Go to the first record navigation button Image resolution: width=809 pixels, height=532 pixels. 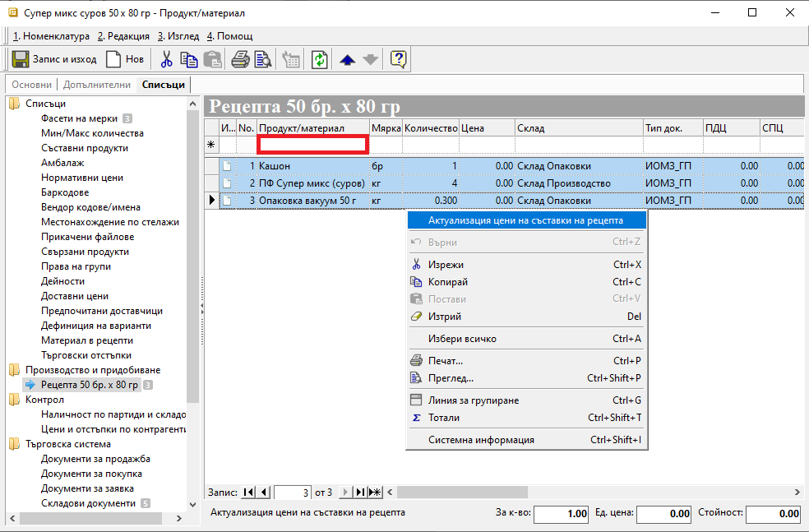(249, 493)
